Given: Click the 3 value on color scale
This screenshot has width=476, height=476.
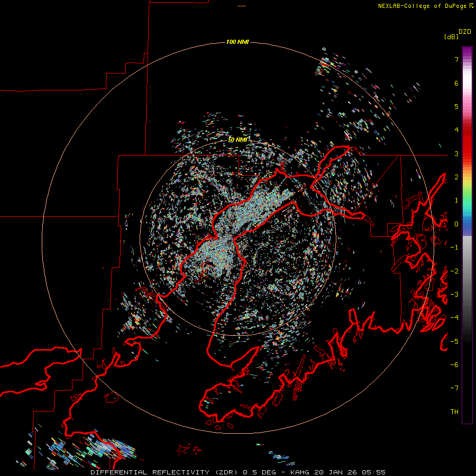Looking at the screenshot, I should click(x=456, y=153).
